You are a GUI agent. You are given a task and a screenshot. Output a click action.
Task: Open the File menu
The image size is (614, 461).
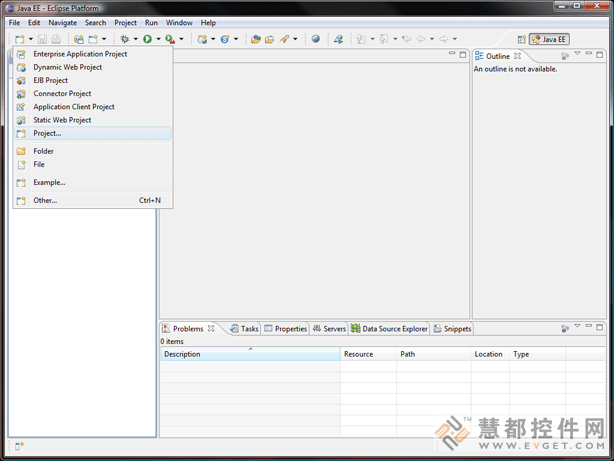14,23
